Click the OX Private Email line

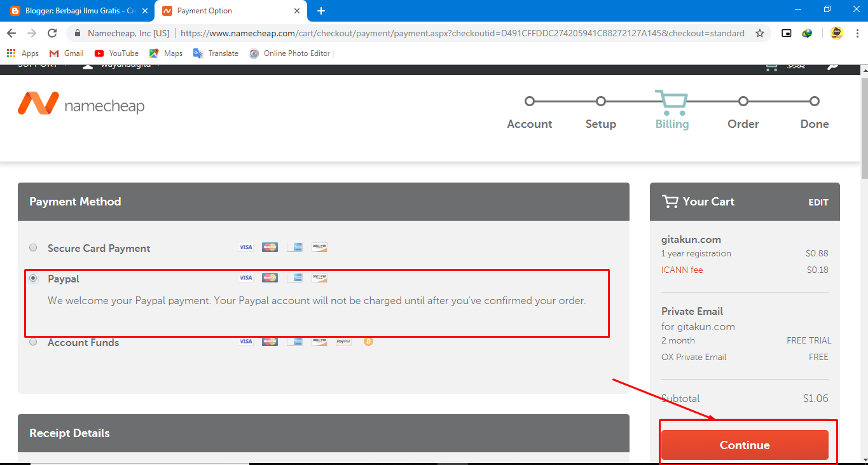[694, 357]
